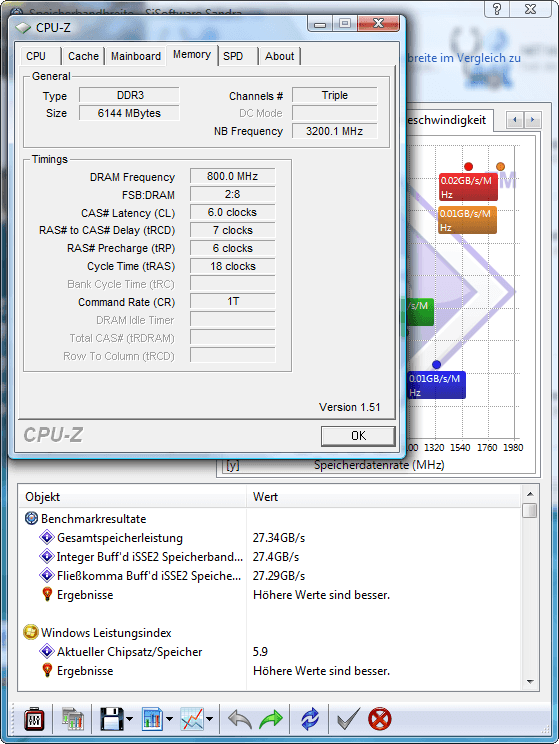559x744 pixels.
Task: Click the NB Frequency 3200.1 MHz value
Action: (335, 131)
